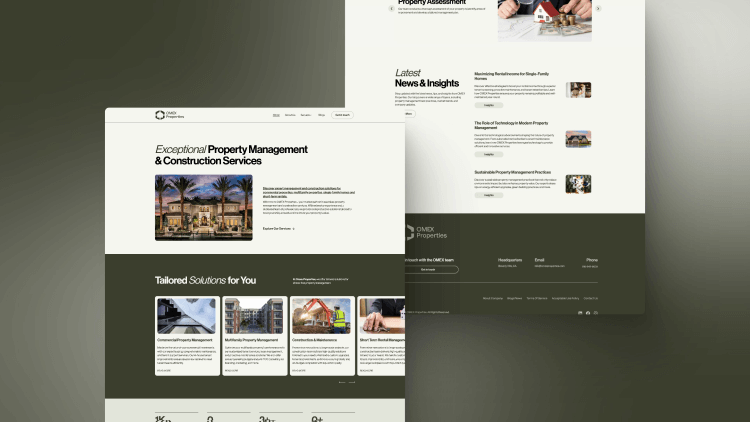Screen dimensions: 750x422
Task: Open the Construction & Maintenance card image
Action: [321, 316]
